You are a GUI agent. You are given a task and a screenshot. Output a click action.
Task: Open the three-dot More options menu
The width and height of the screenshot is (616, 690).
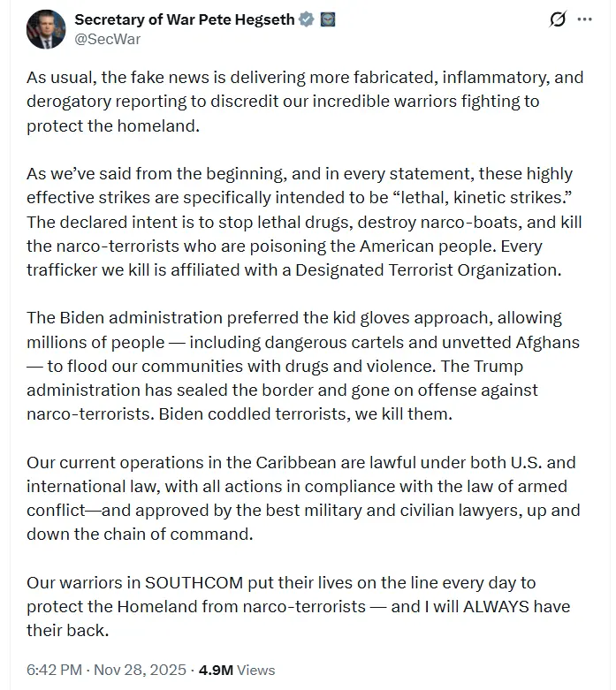(x=584, y=19)
